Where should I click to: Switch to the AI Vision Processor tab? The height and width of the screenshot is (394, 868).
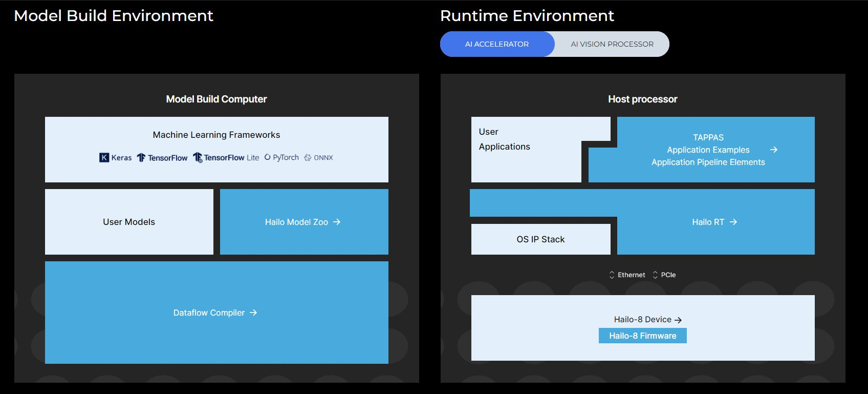pyautogui.click(x=612, y=44)
